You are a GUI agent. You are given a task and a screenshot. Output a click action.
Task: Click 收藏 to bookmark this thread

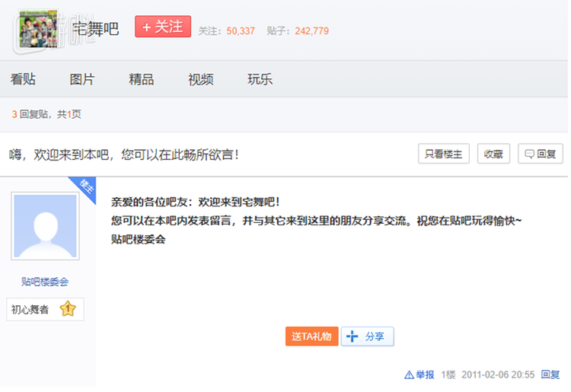pyautogui.click(x=493, y=154)
